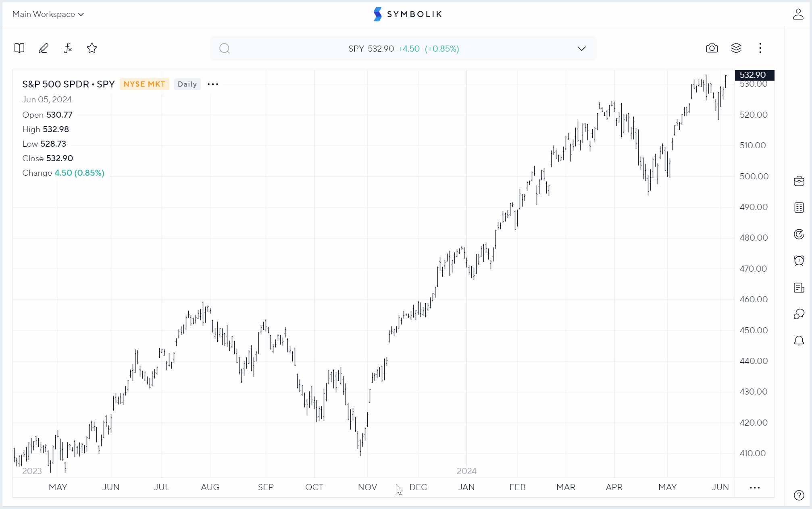Click the NYSE MKT exchange badge
Image resolution: width=812 pixels, height=509 pixels.
tap(144, 84)
